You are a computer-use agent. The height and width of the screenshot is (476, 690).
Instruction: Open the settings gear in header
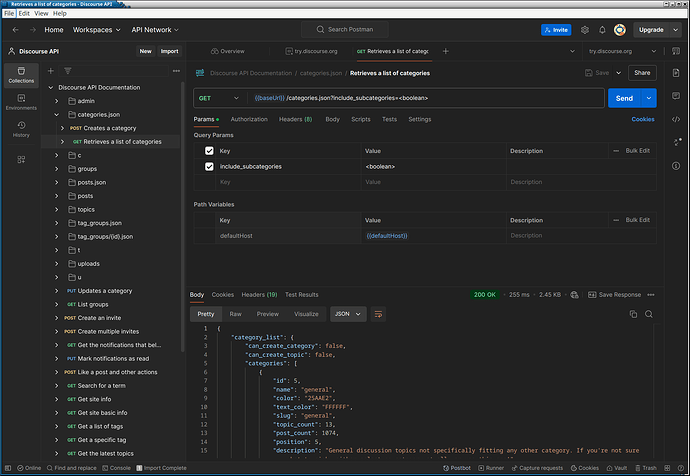[x=584, y=30]
